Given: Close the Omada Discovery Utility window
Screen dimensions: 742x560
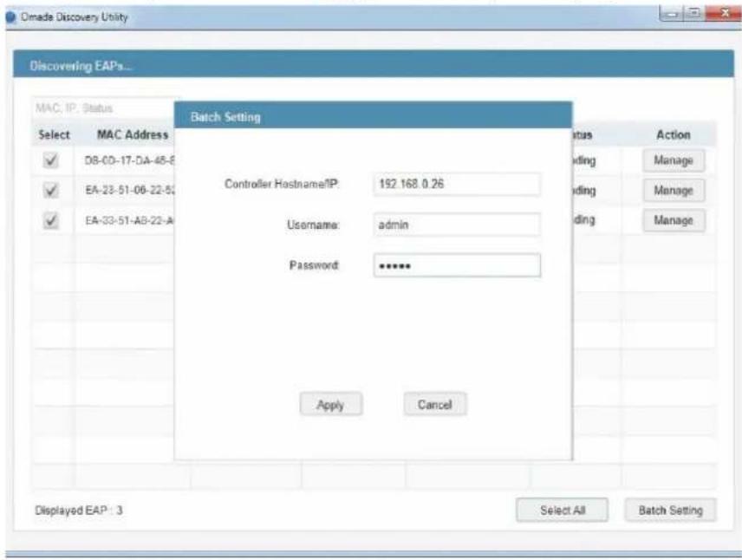Looking at the screenshot, I should point(724,14).
